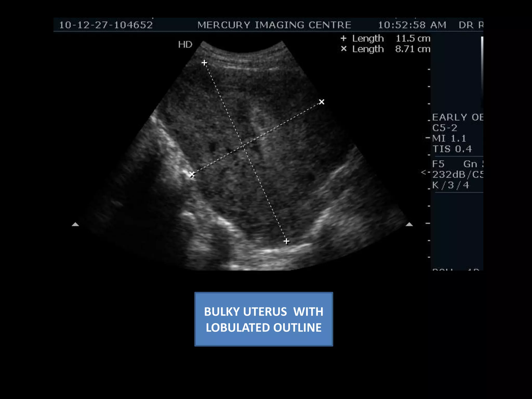Click the F5 frequency setting
This screenshot has width=532, height=399.
tap(438, 164)
